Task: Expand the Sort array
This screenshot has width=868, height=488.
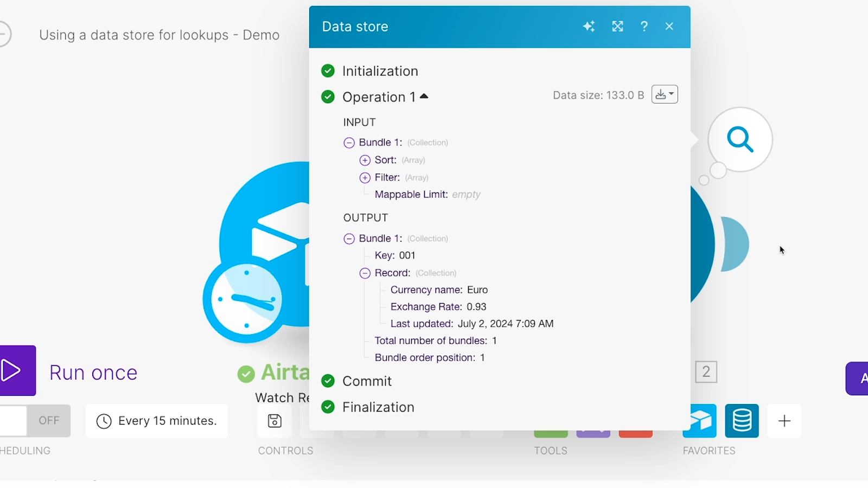Action: [365, 160]
